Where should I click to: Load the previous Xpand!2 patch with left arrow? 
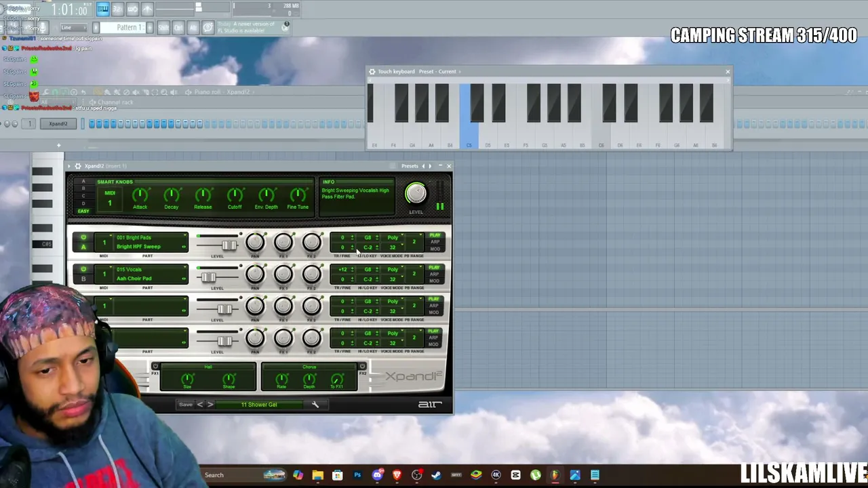click(199, 405)
